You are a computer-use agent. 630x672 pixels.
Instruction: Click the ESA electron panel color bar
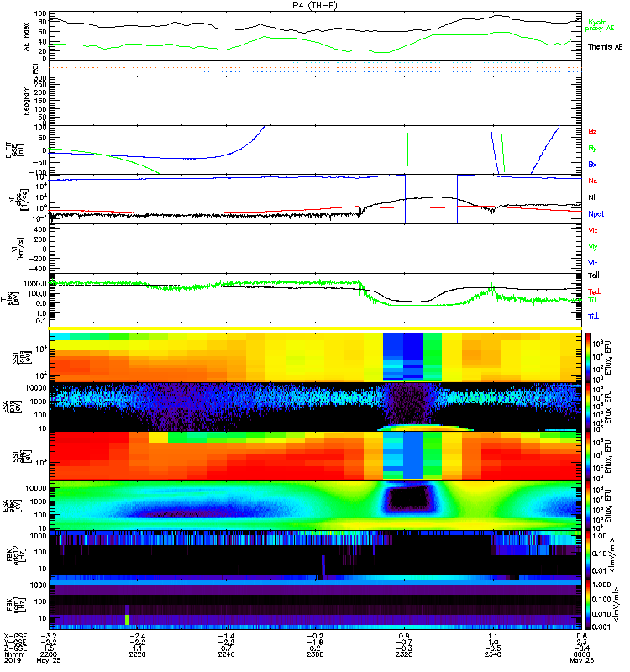click(588, 506)
